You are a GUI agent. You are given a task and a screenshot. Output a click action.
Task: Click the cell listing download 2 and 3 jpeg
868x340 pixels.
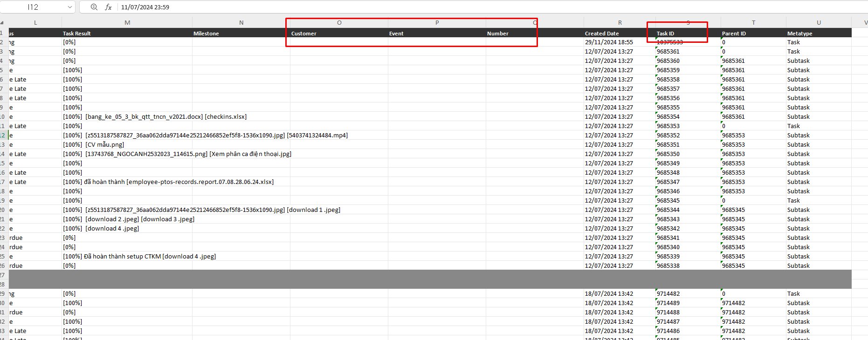pos(127,219)
